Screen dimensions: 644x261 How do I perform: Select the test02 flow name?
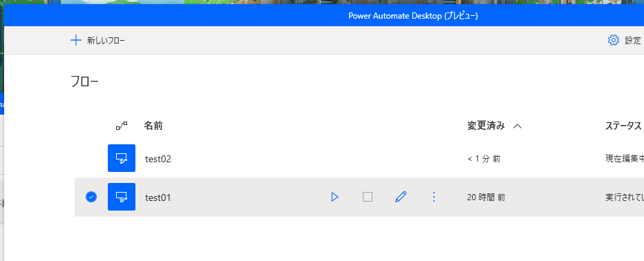158,159
